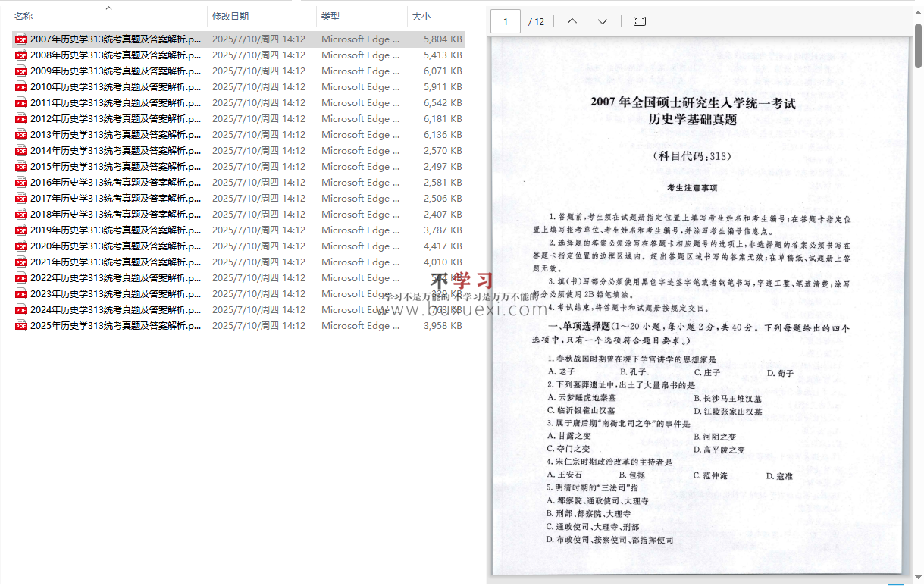Screen dimensions: 924x586
Task: Sort files by the 修改日期 column header
Action: point(230,16)
